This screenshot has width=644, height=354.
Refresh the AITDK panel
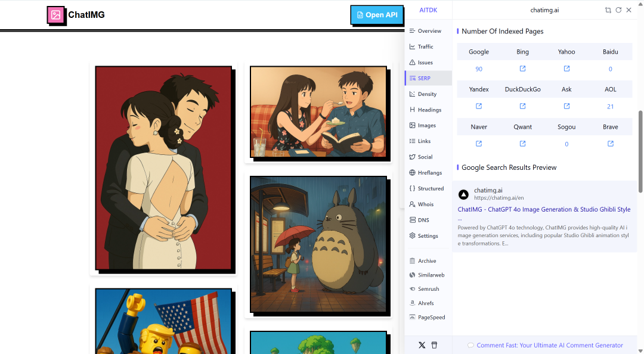click(618, 10)
